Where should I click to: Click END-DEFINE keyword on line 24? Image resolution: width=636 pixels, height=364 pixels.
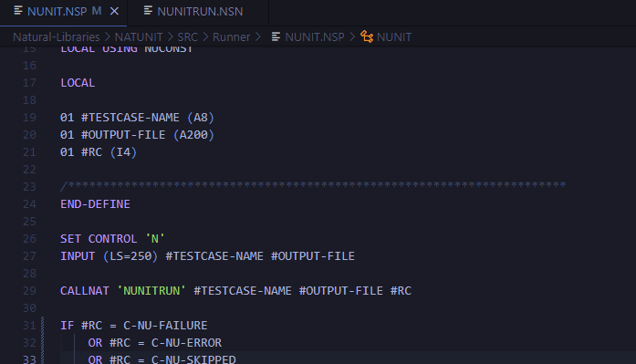(x=95, y=203)
